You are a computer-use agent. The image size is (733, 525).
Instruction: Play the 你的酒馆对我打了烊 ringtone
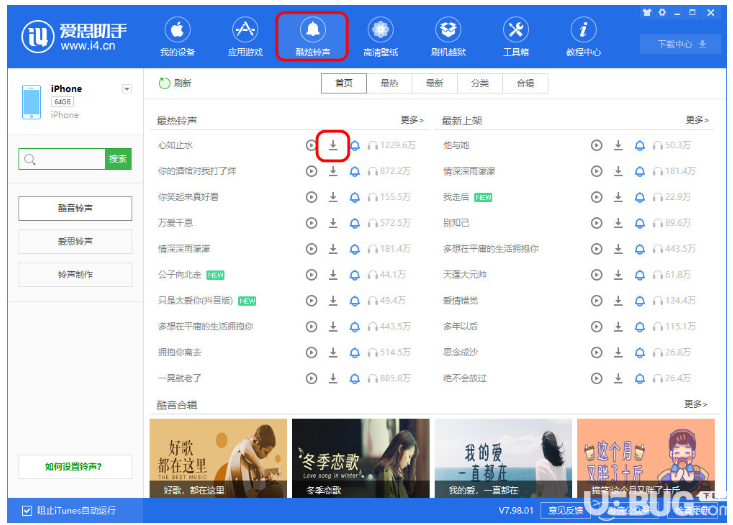(311, 171)
